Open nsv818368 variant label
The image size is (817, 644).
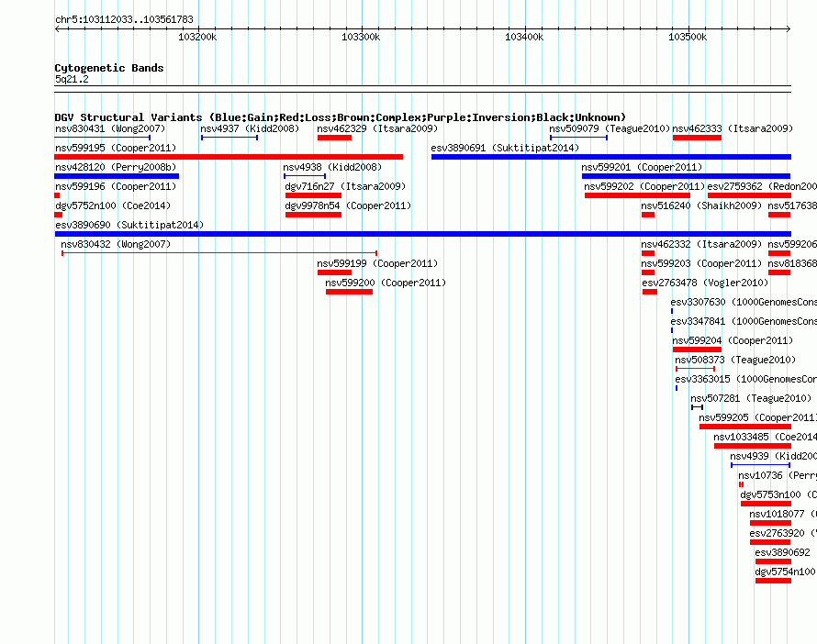tap(792, 263)
